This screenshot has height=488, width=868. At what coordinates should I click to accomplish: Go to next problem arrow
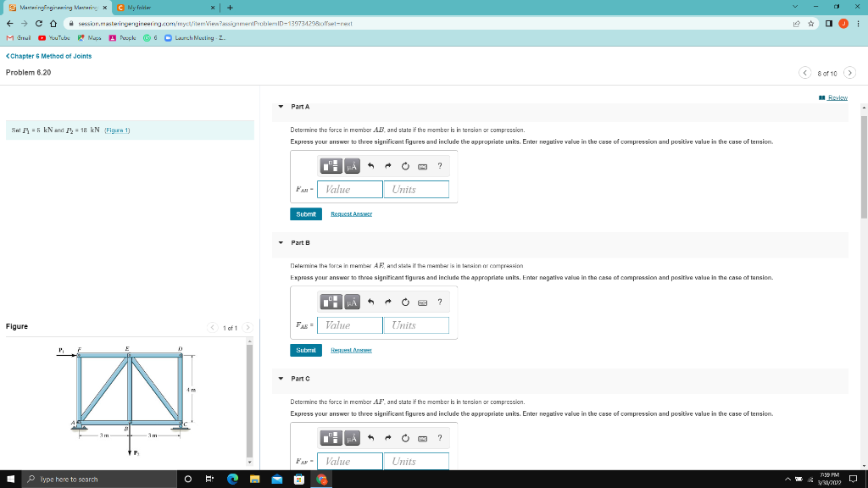pyautogui.click(x=849, y=73)
